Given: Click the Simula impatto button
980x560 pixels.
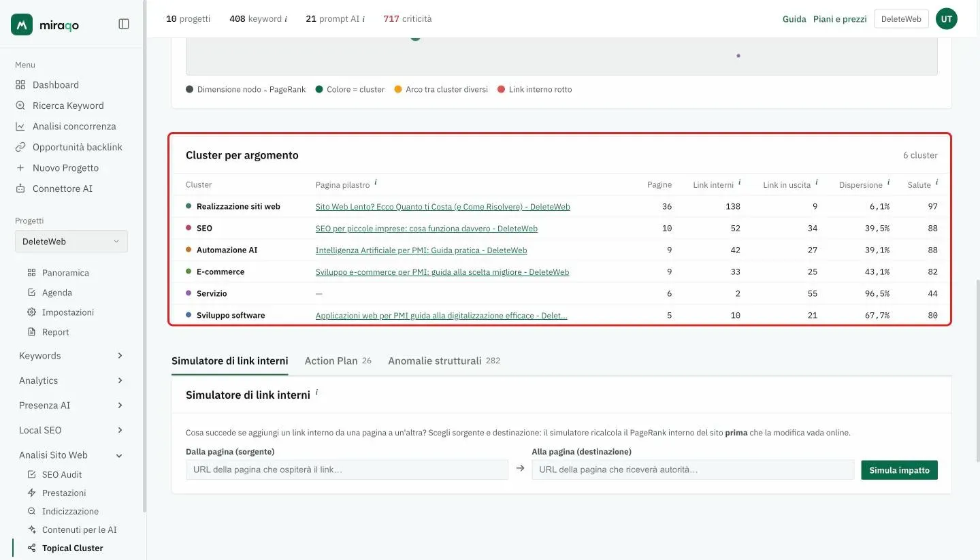Looking at the screenshot, I should pyautogui.click(x=899, y=470).
